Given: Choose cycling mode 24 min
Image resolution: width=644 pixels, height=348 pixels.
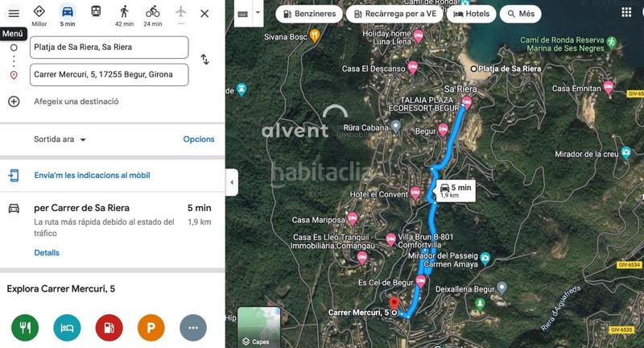Looking at the screenshot, I should click(x=152, y=15).
